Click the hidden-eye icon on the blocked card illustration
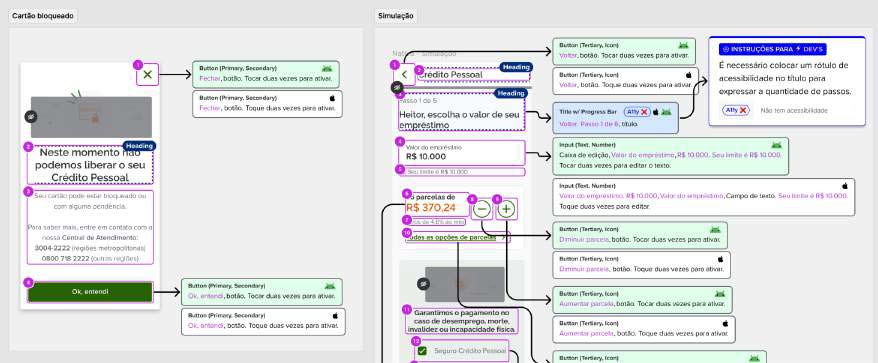This screenshot has height=363, width=878. pyautogui.click(x=30, y=117)
